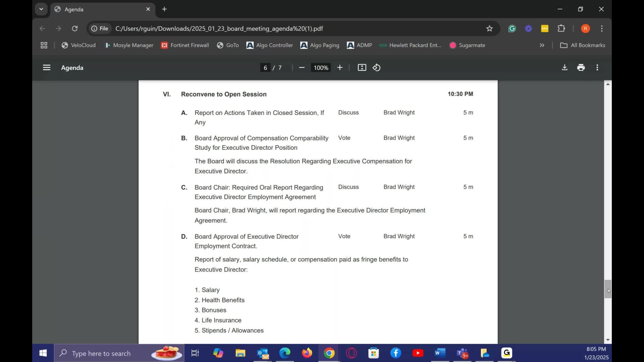The image size is (644, 362).
Task: Open the tab search dropdown arrow
Action: pyautogui.click(x=41, y=9)
